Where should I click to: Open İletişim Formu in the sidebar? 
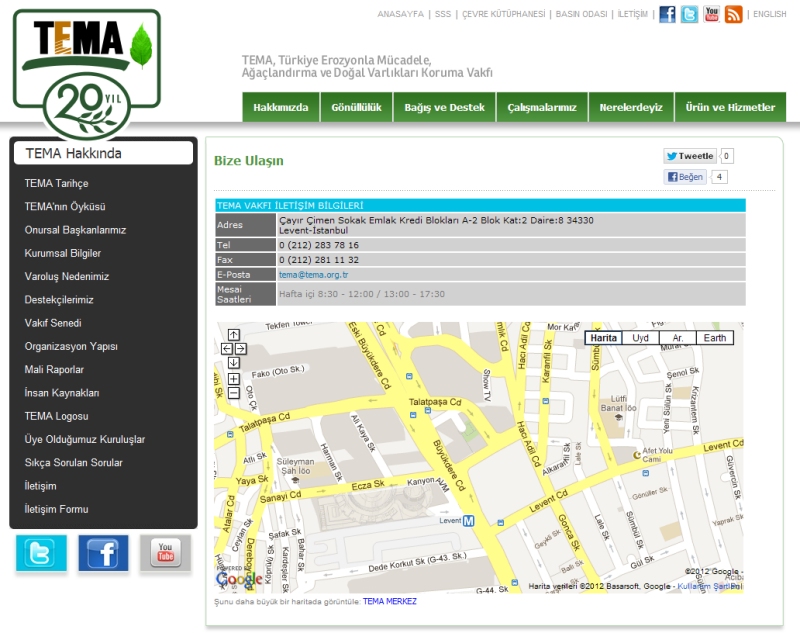pos(56,509)
